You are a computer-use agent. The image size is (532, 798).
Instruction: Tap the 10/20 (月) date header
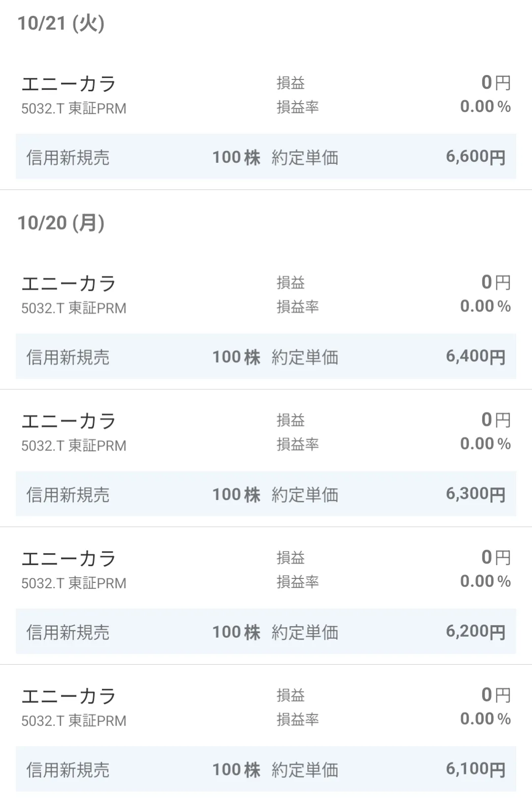(x=61, y=223)
